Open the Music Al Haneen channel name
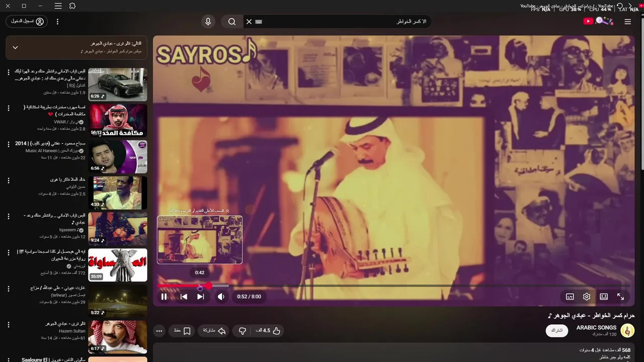 (52, 151)
